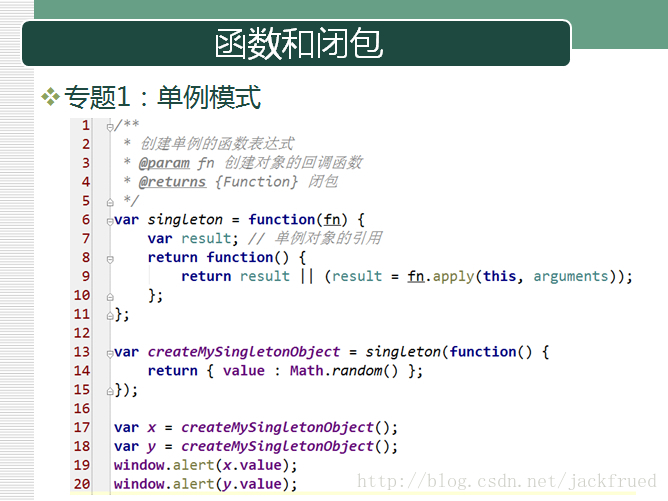Screen dimensions: 668x501
Task: Click the Math identifier on line 14
Action: point(306,370)
